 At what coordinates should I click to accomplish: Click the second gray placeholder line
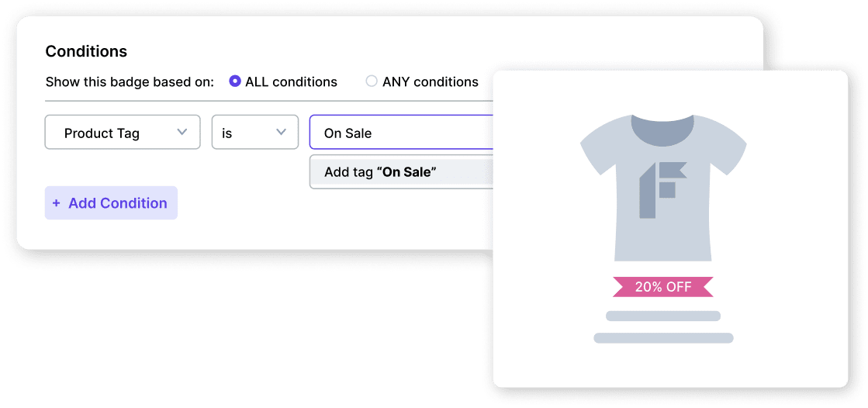pos(663,338)
